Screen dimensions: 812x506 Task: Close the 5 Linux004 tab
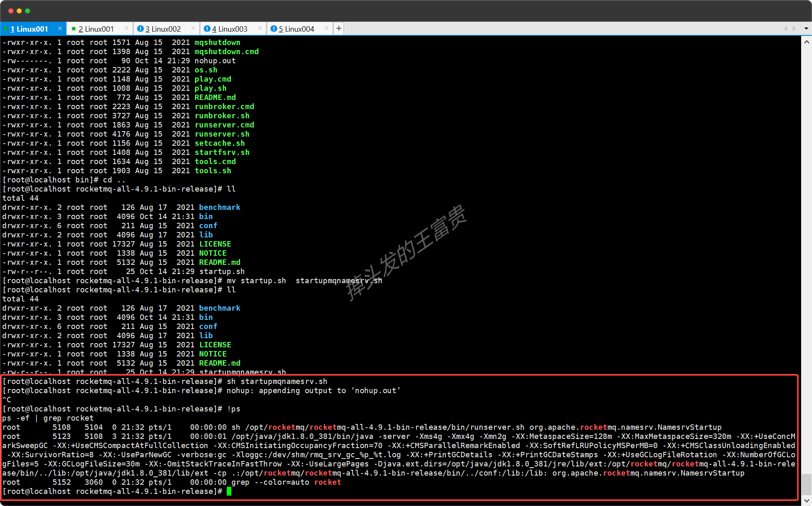[x=326, y=28]
